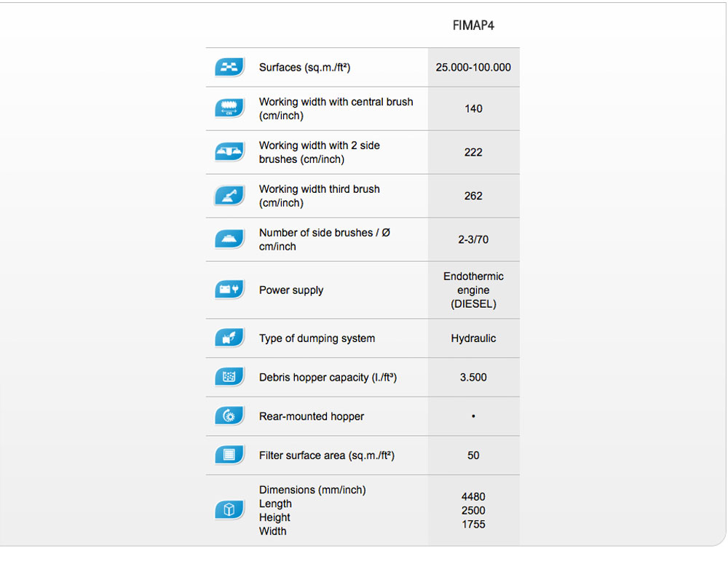This screenshot has width=728, height=561.
Task: Click the Power supply label
Action: tap(291, 290)
